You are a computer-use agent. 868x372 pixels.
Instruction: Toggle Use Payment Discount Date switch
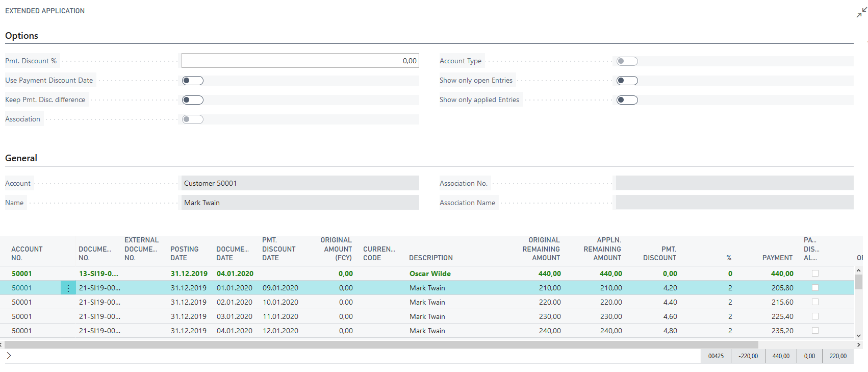point(193,81)
